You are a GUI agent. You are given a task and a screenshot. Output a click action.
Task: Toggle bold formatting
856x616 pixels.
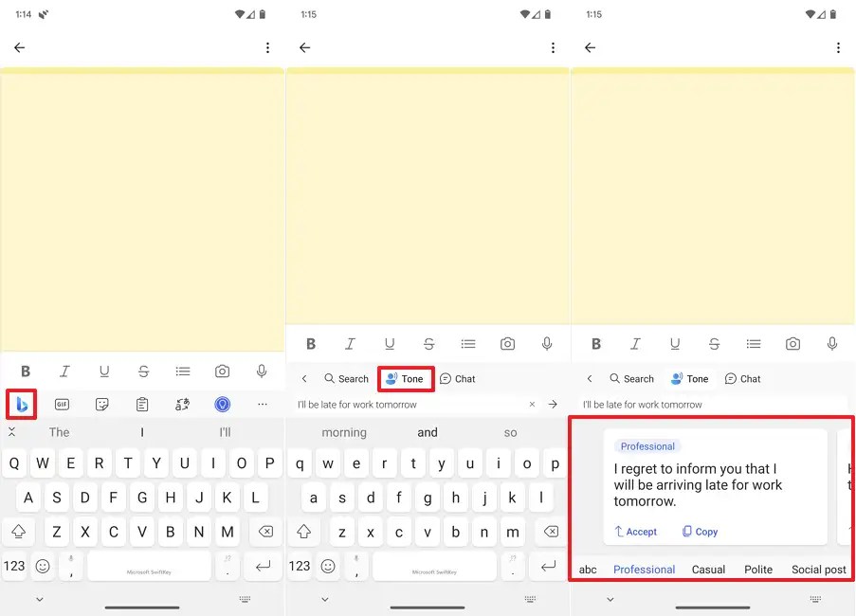pos(25,371)
